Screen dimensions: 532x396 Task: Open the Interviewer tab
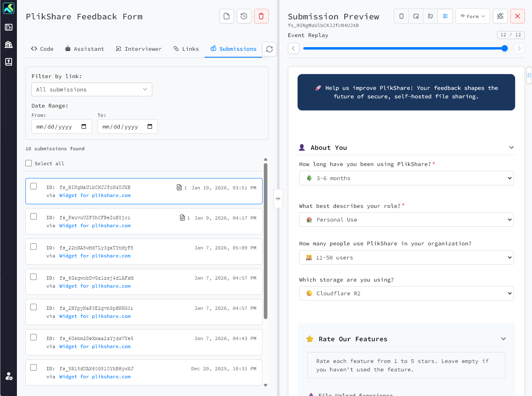click(139, 49)
